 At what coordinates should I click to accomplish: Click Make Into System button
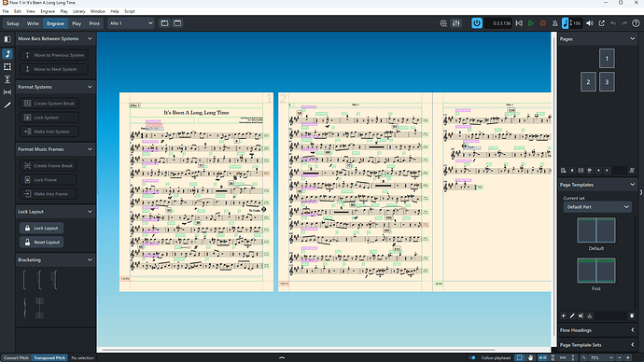click(49, 132)
